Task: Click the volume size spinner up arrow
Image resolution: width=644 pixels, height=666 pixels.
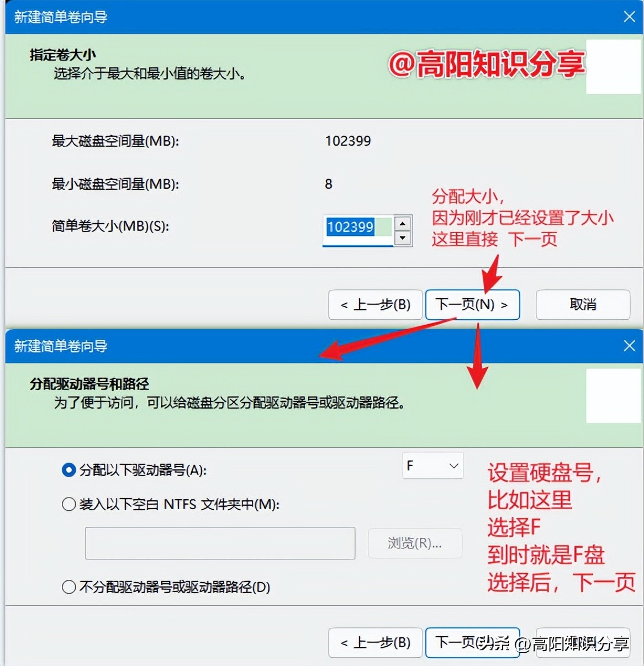Action: (404, 223)
